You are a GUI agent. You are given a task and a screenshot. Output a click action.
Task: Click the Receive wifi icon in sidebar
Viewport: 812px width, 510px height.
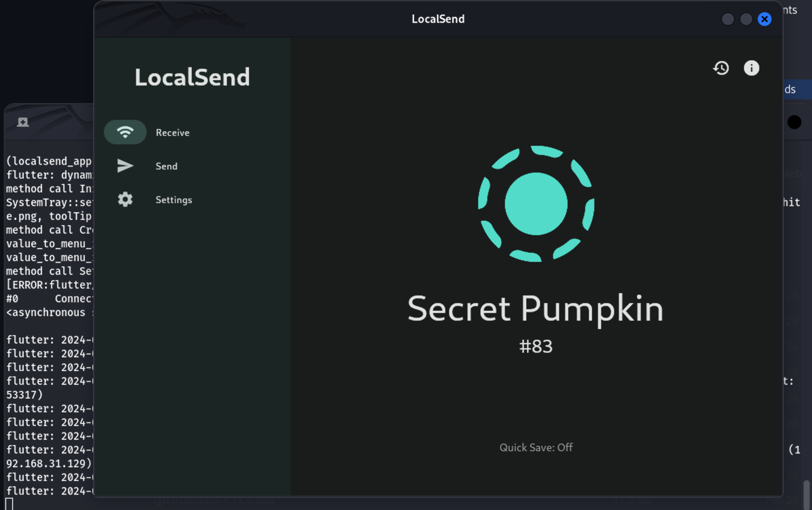pos(125,132)
